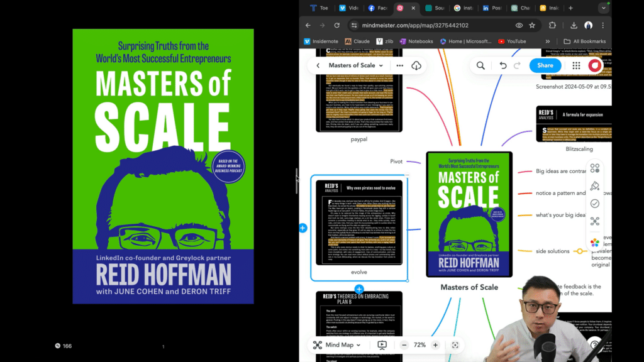The width and height of the screenshot is (644, 362).
Task: Select the Blitzscaling topic label
Action: point(579,150)
